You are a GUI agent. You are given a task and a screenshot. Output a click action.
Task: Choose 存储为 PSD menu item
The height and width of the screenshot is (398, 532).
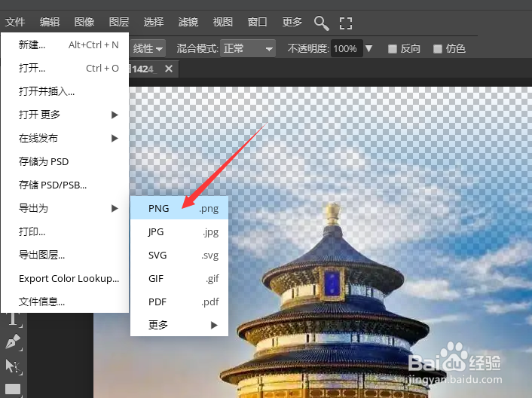(x=65, y=161)
